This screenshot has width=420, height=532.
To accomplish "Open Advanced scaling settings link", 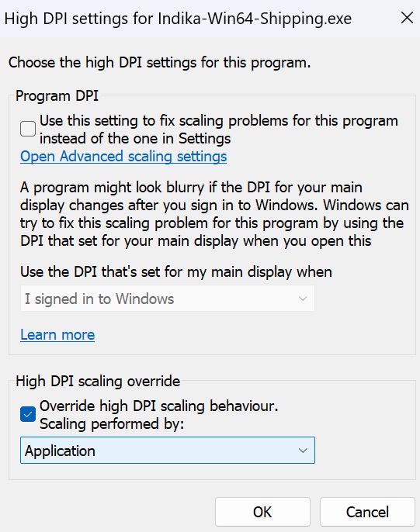I will (x=123, y=157).
